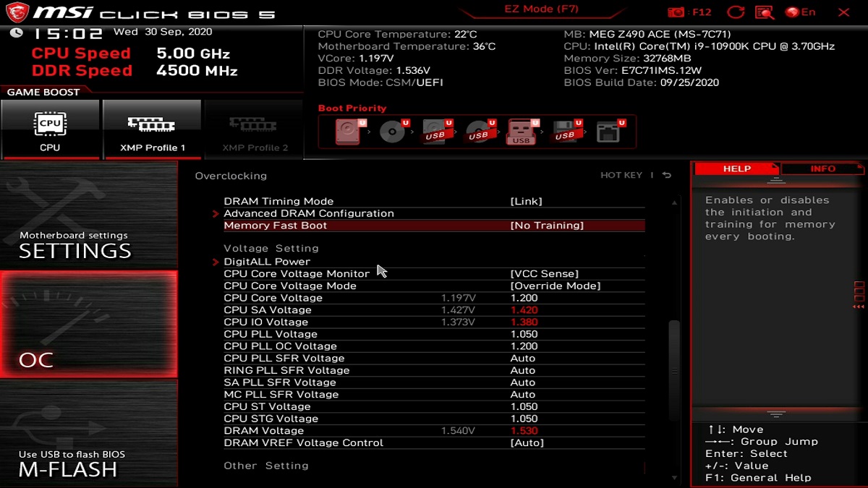This screenshot has width=868, height=488.
Task: Close the BIOS with the X icon
Action: 843,12
